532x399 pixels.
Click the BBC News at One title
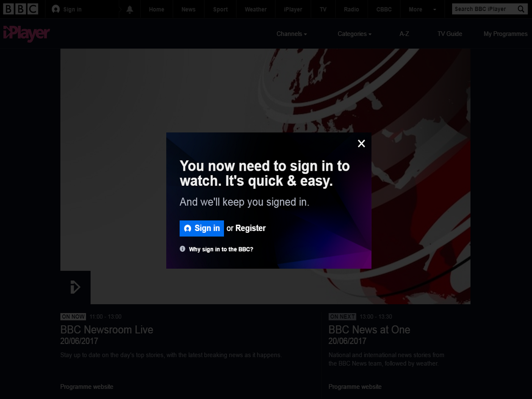(369, 330)
